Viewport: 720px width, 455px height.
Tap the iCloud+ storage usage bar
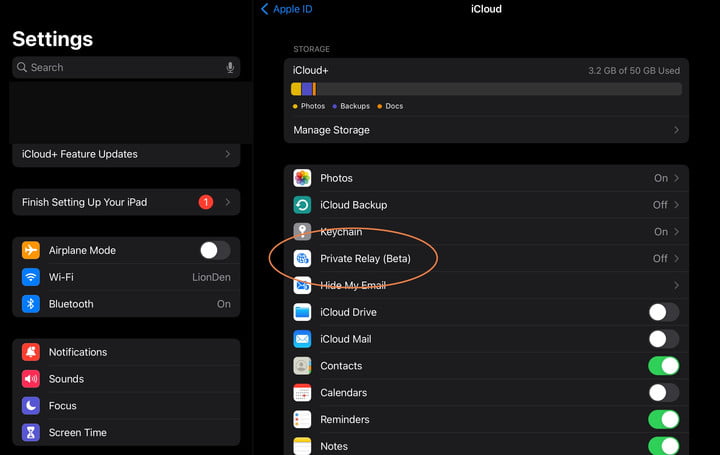tap(486, 89)
